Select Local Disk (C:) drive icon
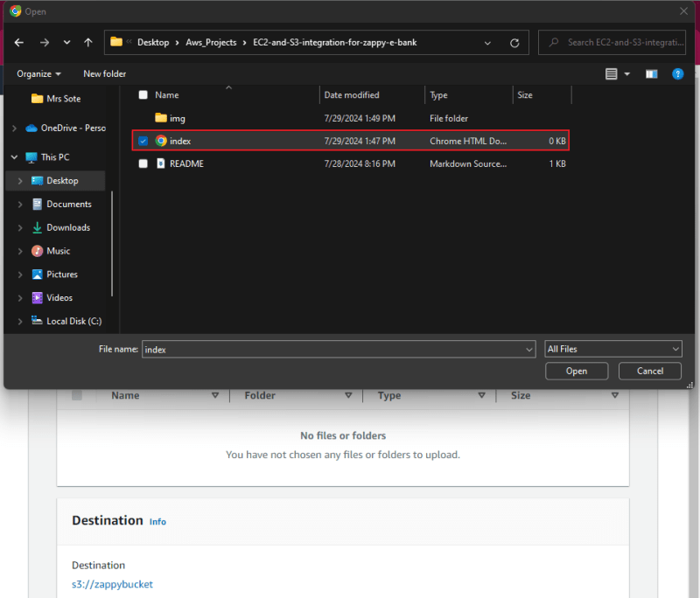This screenshot has height=598, width=700. tap(37, 321)
